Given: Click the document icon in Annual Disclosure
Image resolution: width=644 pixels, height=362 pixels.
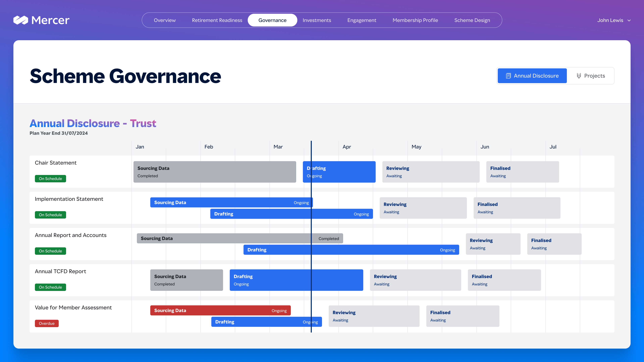Looking at the screenshot, I should [508, 76].
